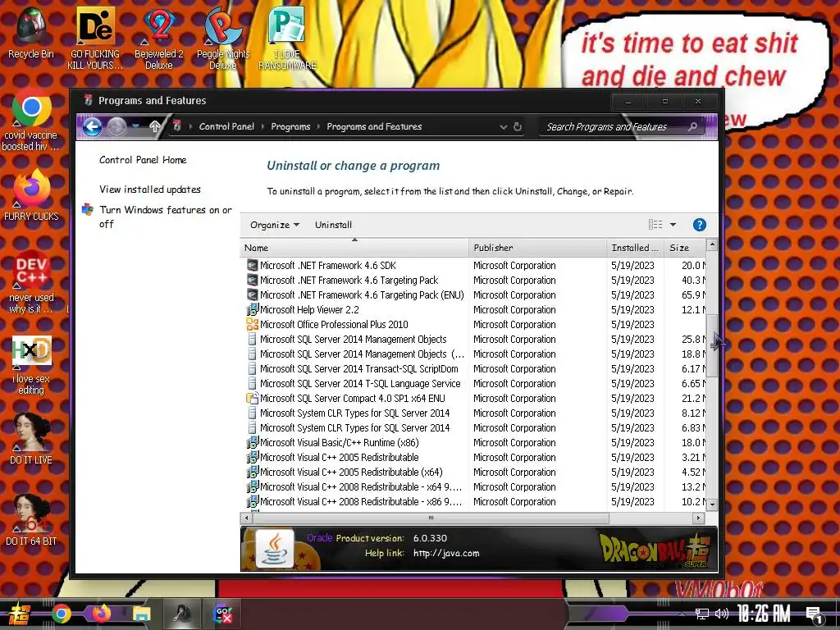Click the Programs and Features breadcrumb
The image size is (840, 630).
point(374,126)
